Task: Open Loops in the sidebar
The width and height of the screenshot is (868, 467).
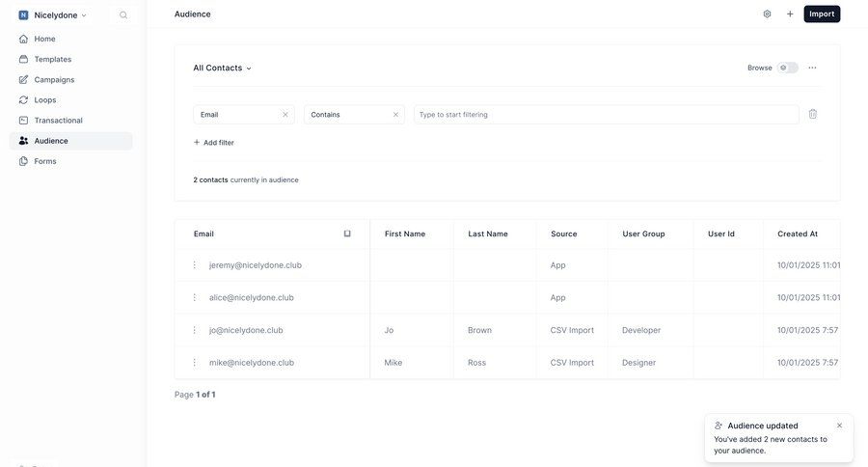Action: pyautogui.click(x=45, y=100)
